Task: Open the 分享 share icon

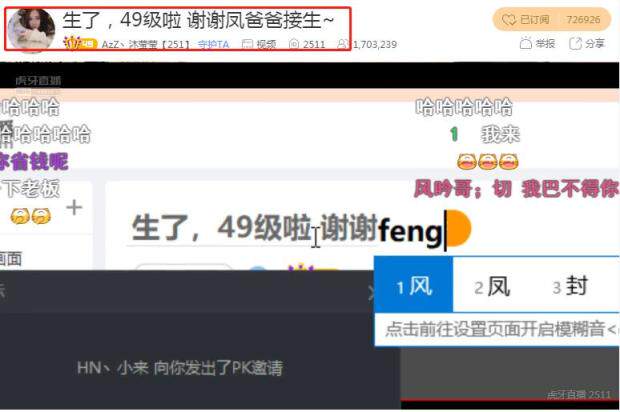Action: coord(575,43)
